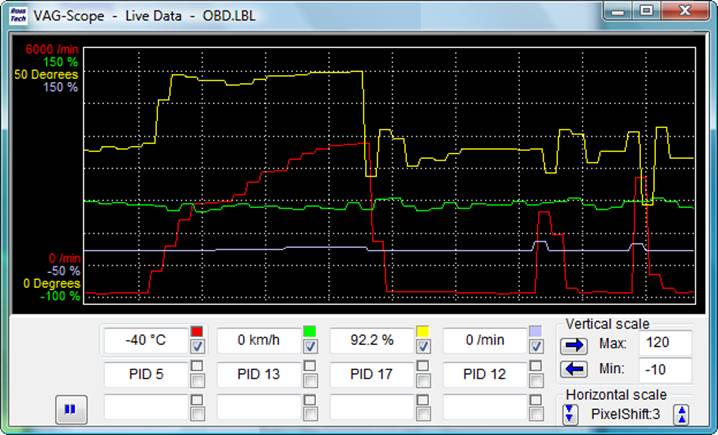
Task: Click the green trace color swatch
Action: [310, 331]
